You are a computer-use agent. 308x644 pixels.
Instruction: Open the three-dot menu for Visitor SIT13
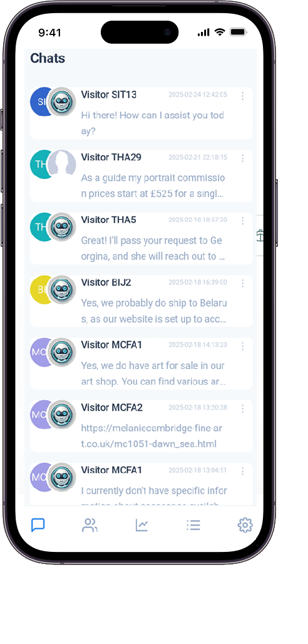click(x=243, y=96)
